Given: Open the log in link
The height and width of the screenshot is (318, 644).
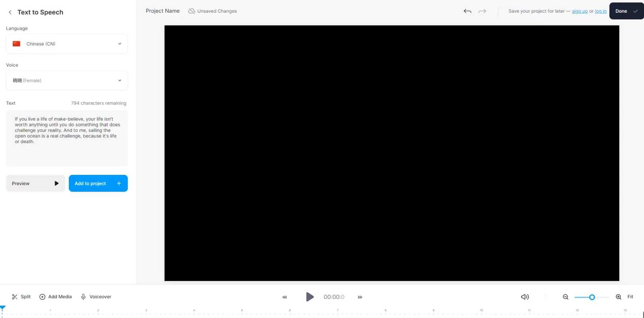Looking at the screenshot, I should pyautogui.click(x=601, y=11).
